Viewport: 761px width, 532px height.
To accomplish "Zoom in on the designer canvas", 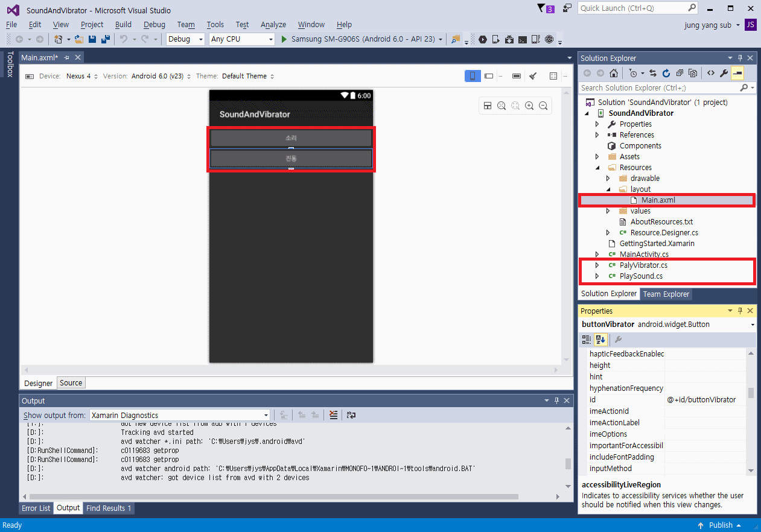I will (x=529, y=106).
